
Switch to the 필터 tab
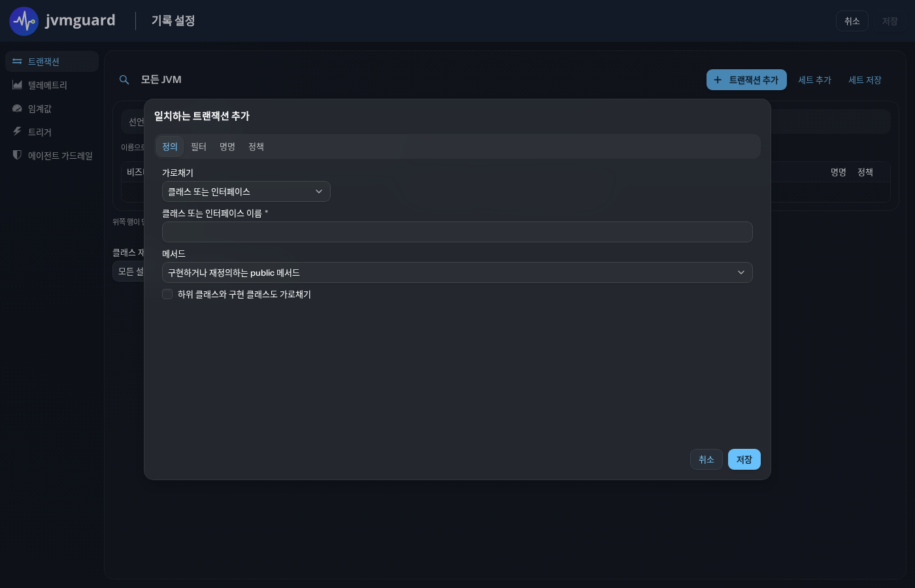(x=199, y=146)
